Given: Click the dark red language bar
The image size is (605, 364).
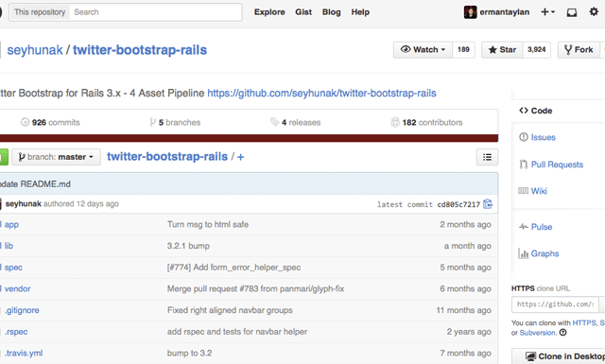Looking at the screenshot, I should 249,138.
